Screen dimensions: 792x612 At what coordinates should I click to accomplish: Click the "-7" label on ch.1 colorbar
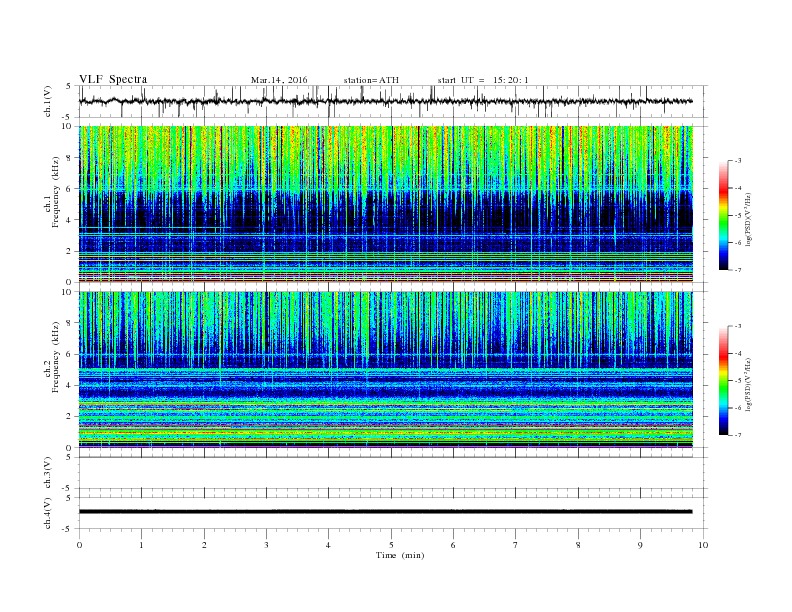738,270
